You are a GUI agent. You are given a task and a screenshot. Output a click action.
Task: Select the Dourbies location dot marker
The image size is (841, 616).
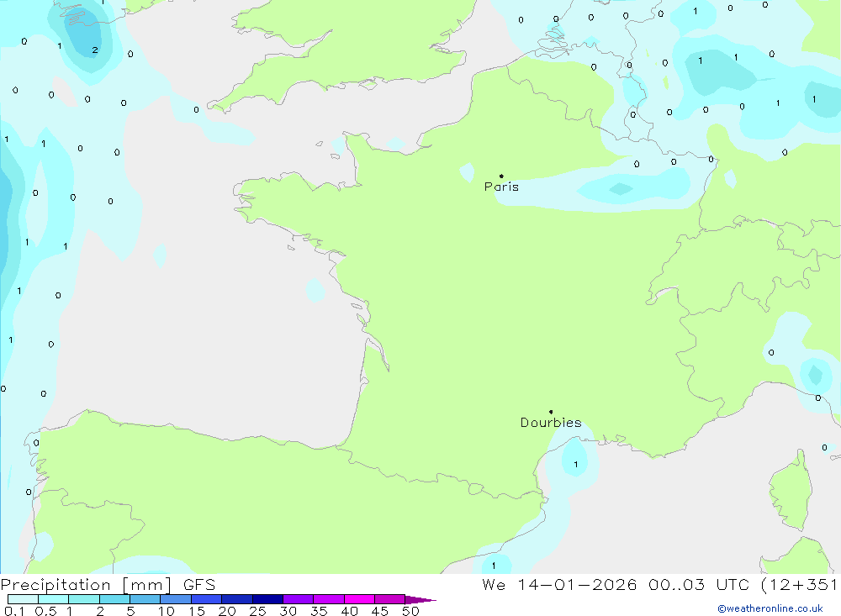click(x=551, y=412)
